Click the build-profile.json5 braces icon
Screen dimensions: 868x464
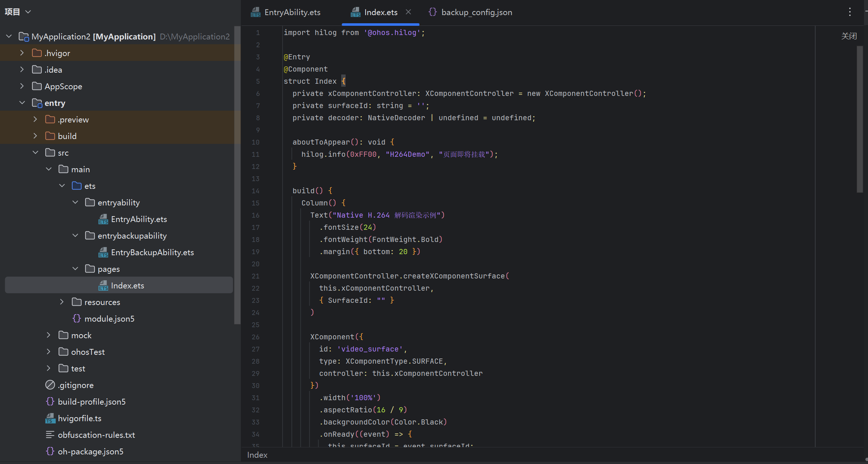pos(50,402)
